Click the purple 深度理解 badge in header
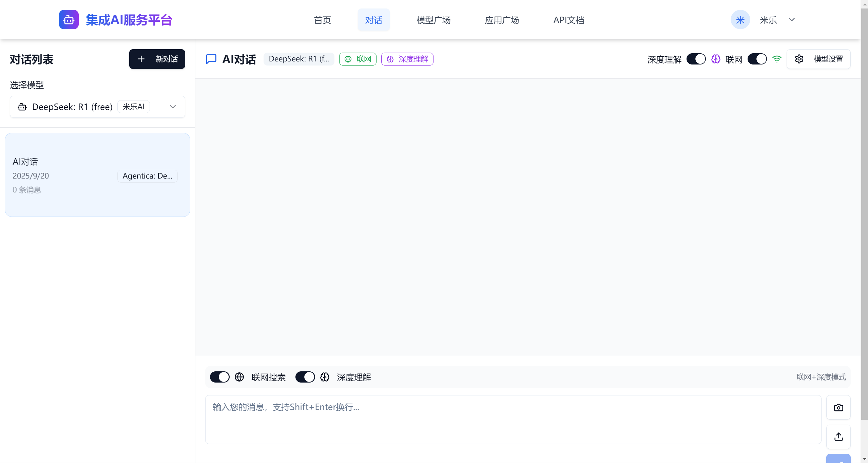The image size is (868, 463). 407,59
